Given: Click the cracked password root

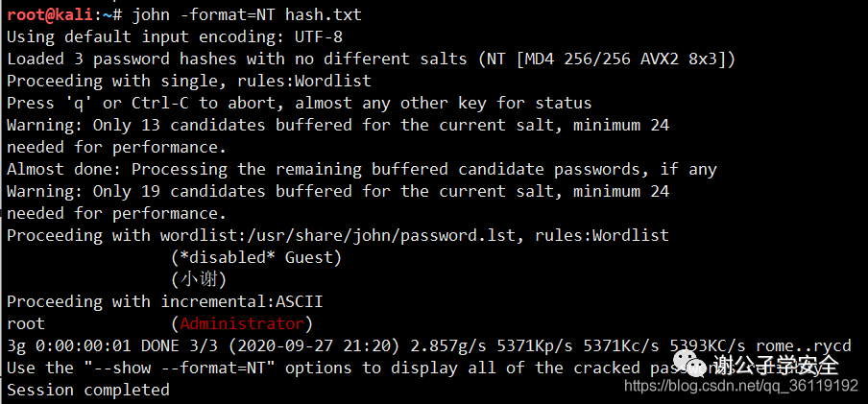Looking at the screenshot, I should tap(26, 324).
